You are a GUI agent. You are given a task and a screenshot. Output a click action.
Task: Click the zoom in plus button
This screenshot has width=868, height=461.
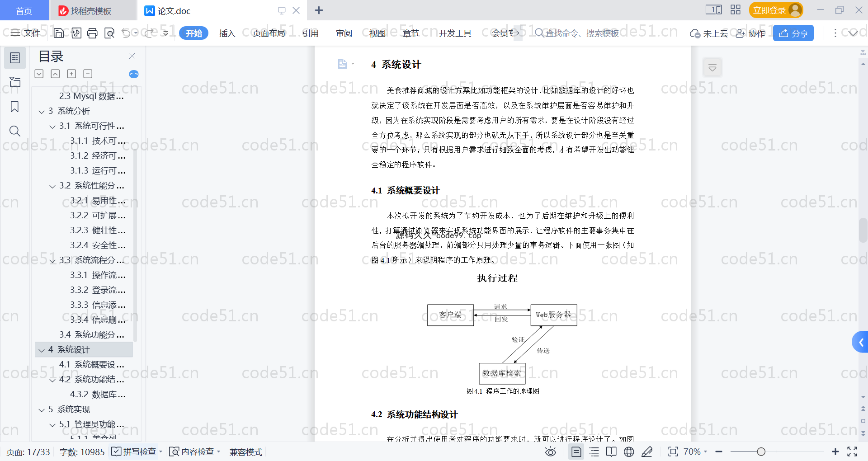835,452
